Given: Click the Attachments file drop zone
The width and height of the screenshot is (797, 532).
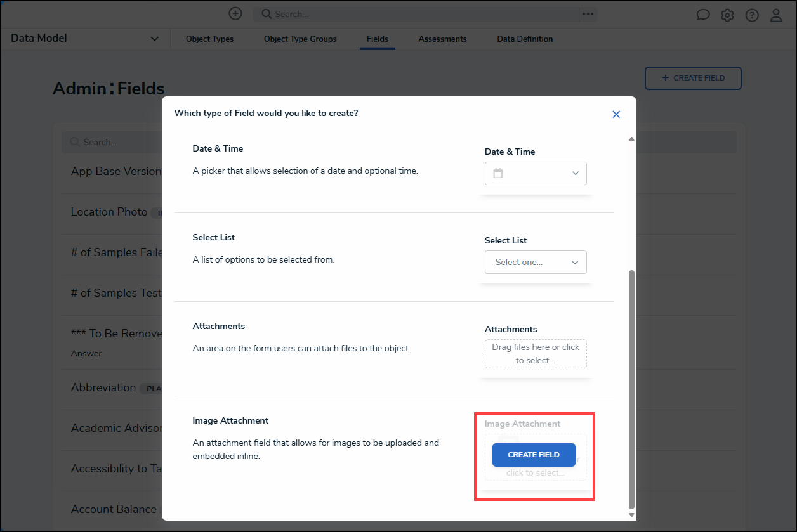Looking at the screenshot, I should tap(536, 354).
